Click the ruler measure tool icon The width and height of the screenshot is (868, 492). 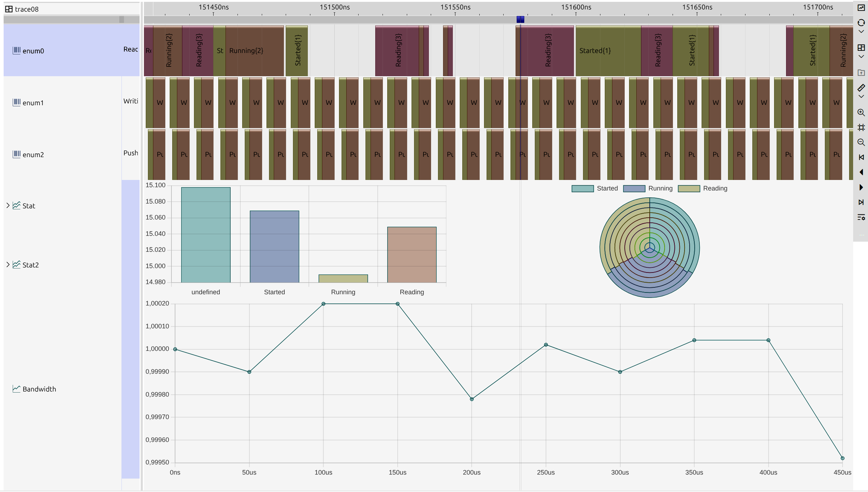(x=861, y=88)
